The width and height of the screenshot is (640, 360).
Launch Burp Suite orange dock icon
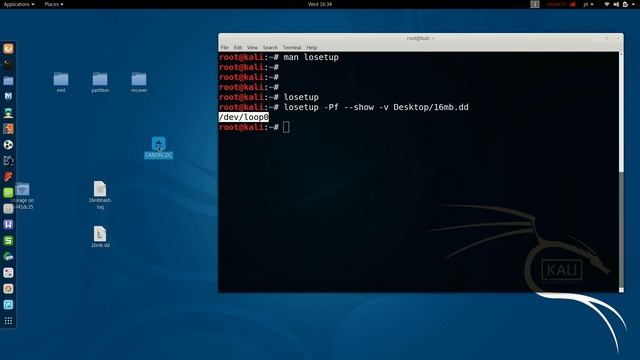(x=8, y=129)
